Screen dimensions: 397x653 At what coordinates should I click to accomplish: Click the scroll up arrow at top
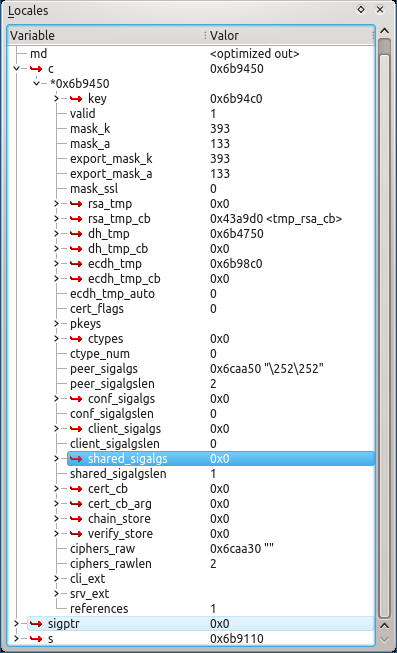[385, 31]
